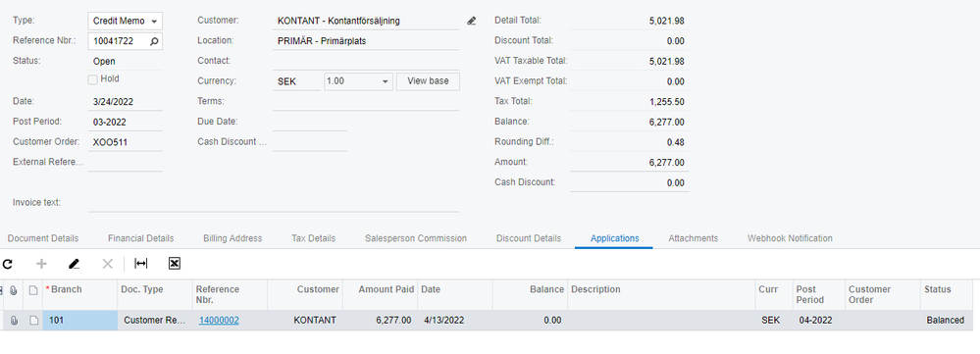Click the Currency field showing SEK

[296, 81]
